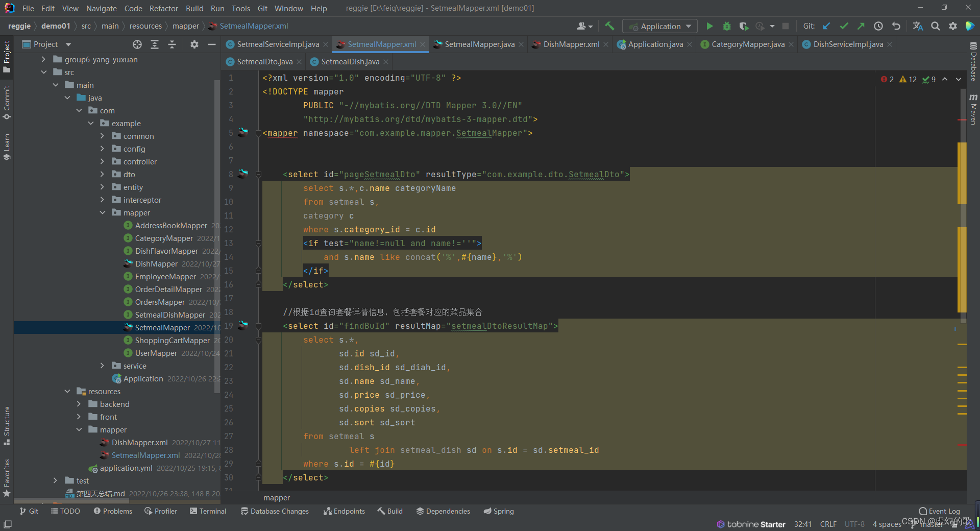Show Git history clock icon
The width and height of the screenshot is (980, 531).
coord(878,26)
